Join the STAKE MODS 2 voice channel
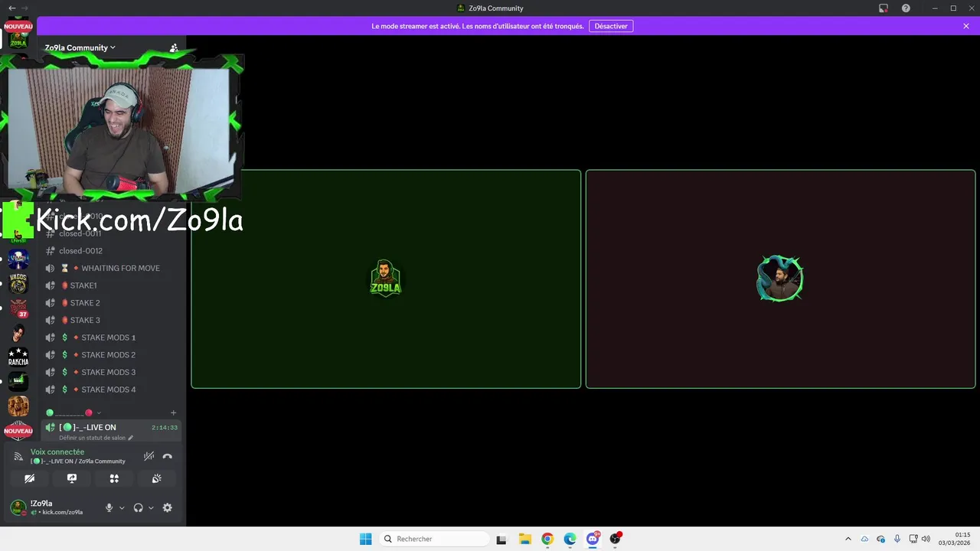 pyautogui.click(x=112, y=355)
